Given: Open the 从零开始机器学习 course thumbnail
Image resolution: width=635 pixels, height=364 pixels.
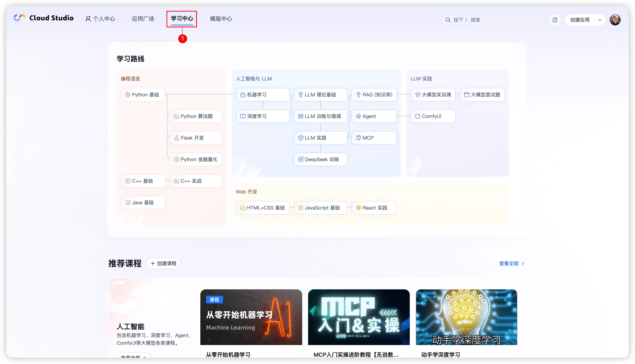Looking at the screenshot, I should tap(251, 317).
